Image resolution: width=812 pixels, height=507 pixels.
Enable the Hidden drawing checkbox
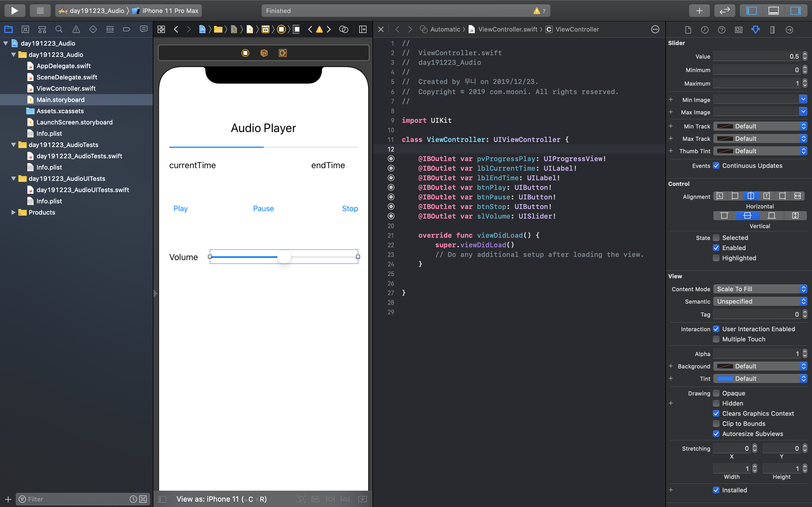coord(716,403)
